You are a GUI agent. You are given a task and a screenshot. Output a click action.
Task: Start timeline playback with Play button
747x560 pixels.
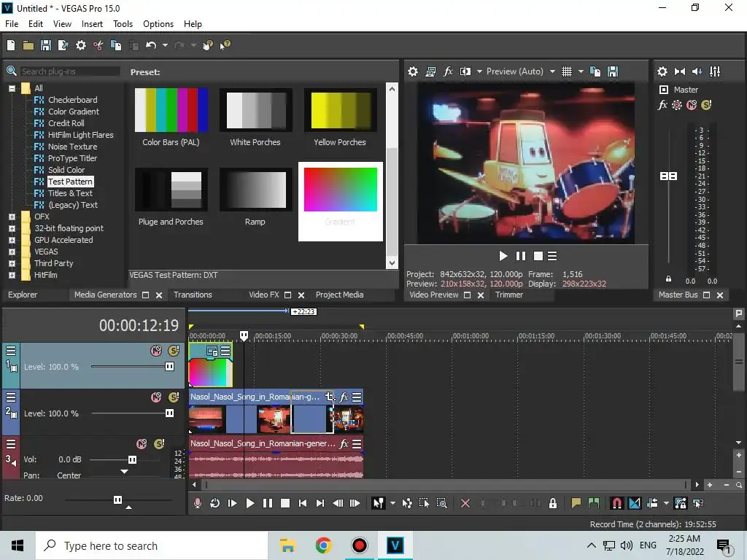249,503
